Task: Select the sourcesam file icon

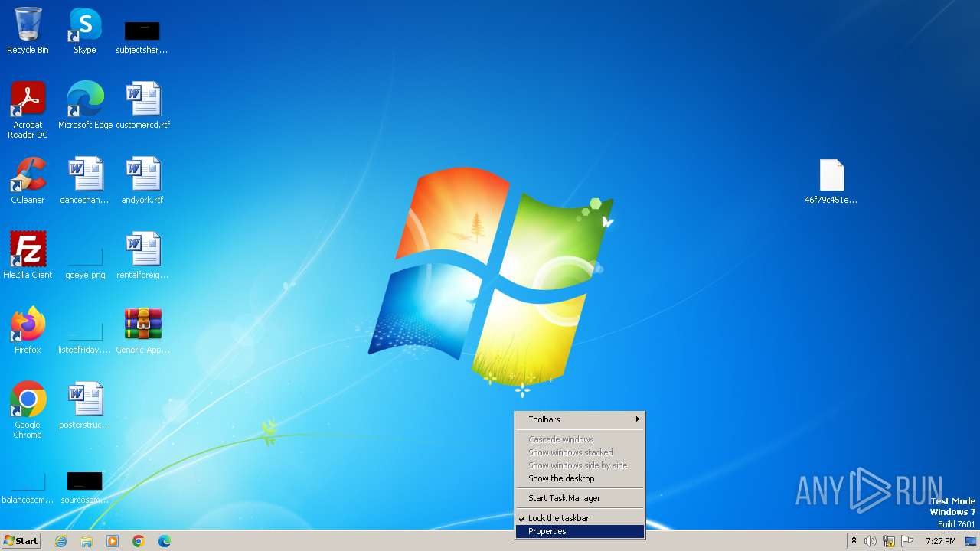Action: [x=85, y=487]
